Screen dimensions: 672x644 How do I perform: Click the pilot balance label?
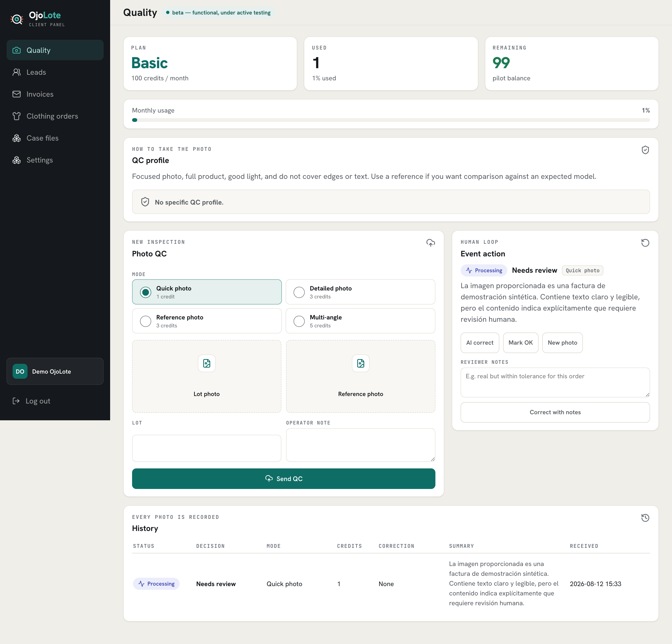(511, 78)
